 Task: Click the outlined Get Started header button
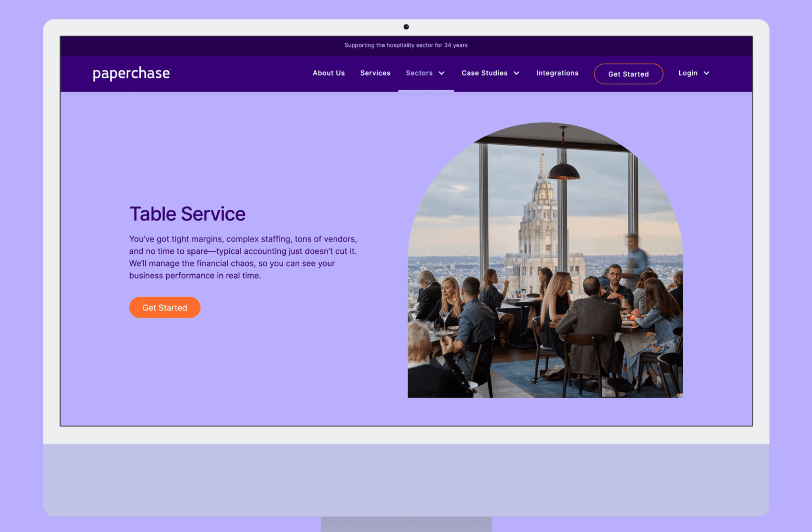pyautogui.click(x=628, y=74)
